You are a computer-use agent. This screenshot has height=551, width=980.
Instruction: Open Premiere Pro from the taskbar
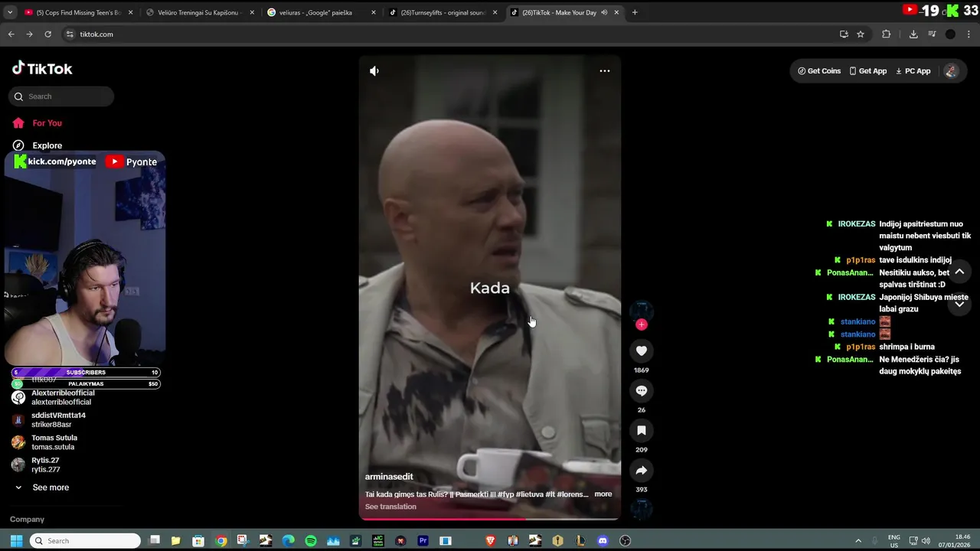pos(423,541)
